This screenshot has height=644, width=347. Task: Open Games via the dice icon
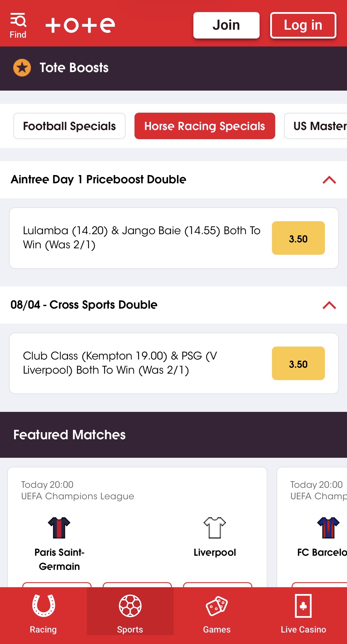[217, 605]
